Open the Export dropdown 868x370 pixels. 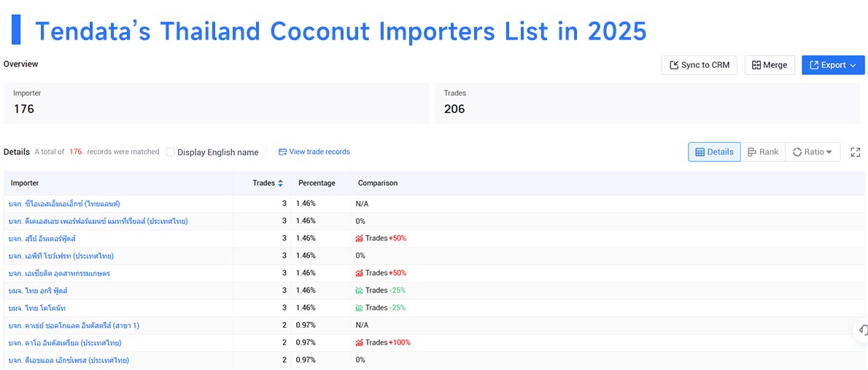point(833,65)
